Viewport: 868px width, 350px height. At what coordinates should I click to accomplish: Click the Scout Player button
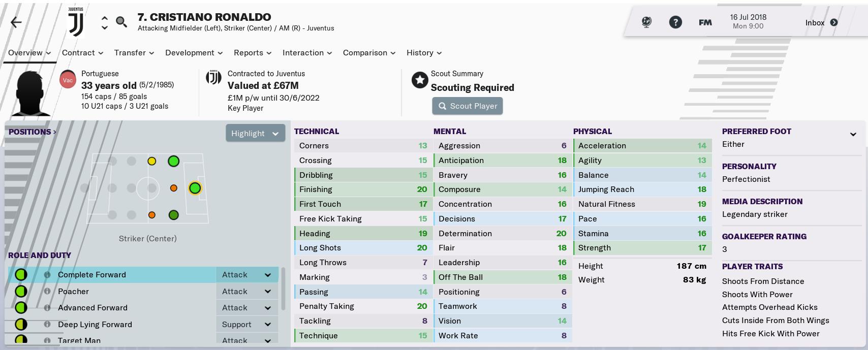click(x=468, y=106)
